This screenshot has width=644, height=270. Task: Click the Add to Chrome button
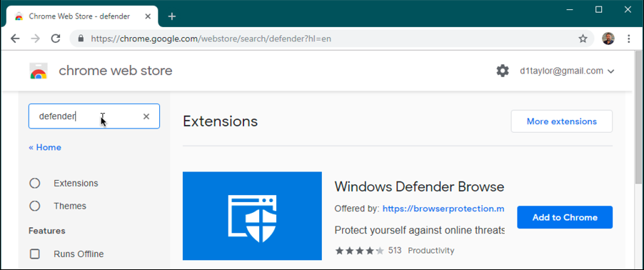565,217
